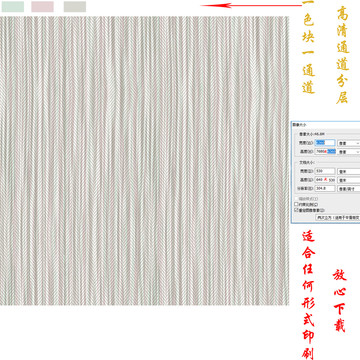Screen dimensions: 360x360
Task: Click the pale pink color swatch
Action: pos(42,7)
